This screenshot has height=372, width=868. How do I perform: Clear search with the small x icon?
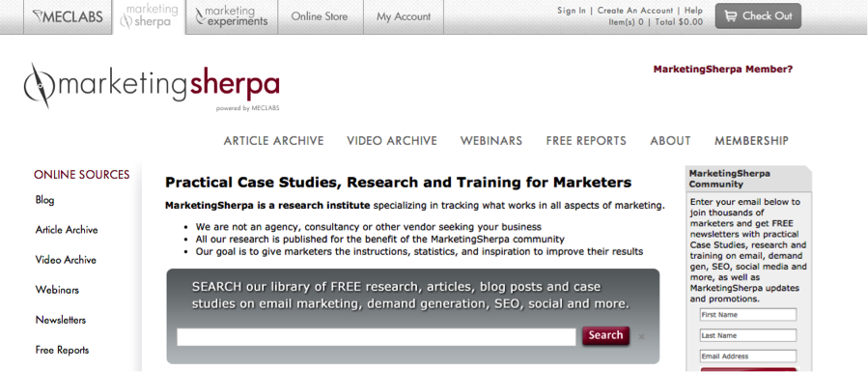pos(641,336)
